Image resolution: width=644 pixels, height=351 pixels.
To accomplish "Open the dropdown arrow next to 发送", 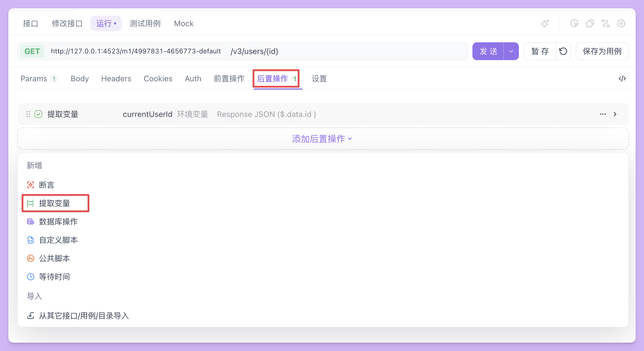I will pos(511,51).
